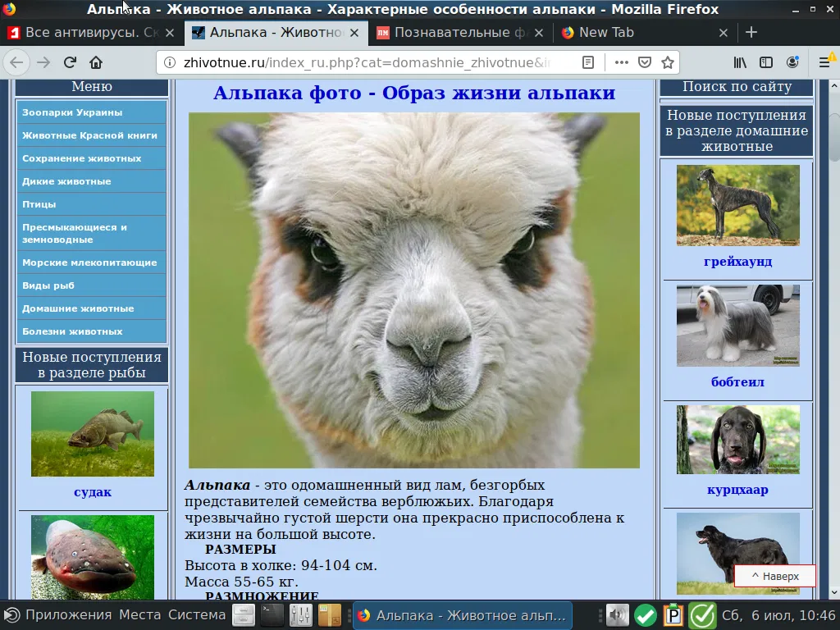Open Дикие животные menu item

pos(92,181)
